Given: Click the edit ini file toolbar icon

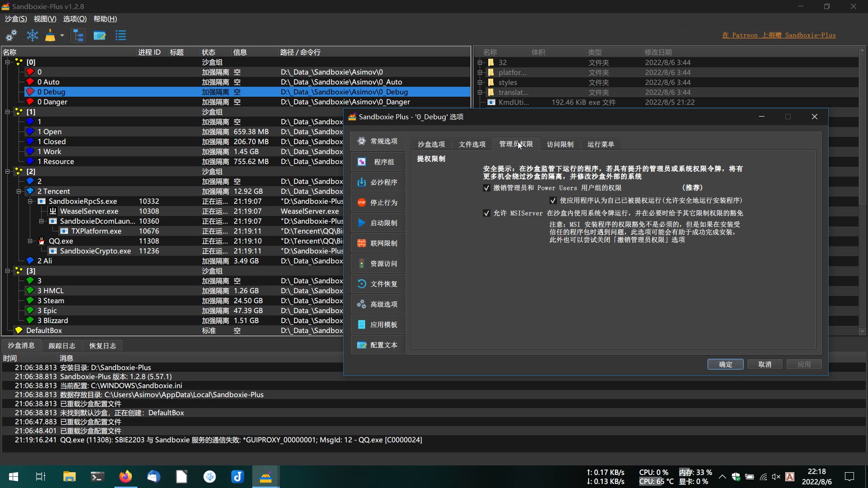Looking at the screenshot, I should 99,35.
